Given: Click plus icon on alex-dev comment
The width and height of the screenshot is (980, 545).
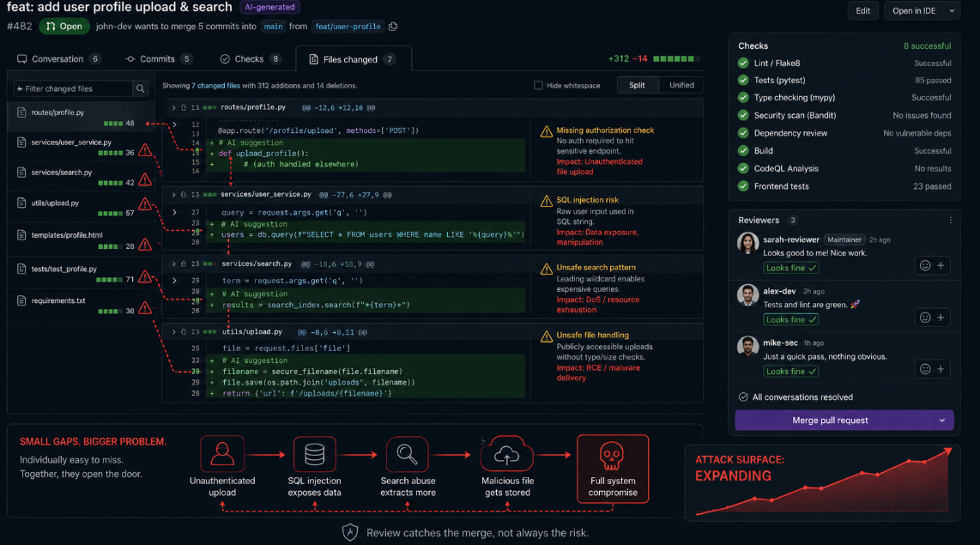Looking at the screenshot, I should [941, 318].
